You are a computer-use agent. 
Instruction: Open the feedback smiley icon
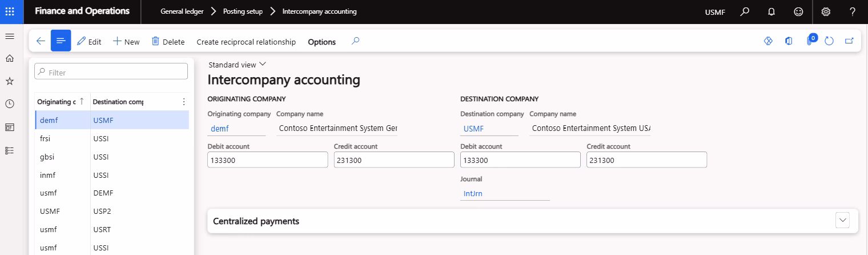coord(798,11)
